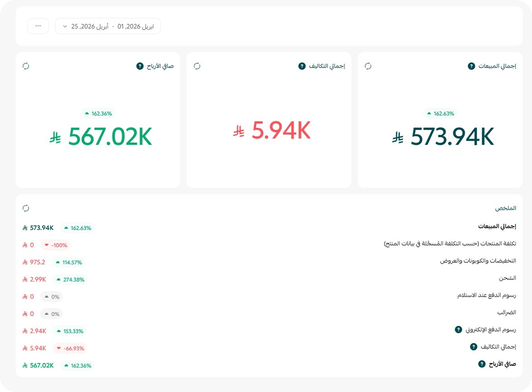532x392 pixels.
Task: Click the 2.99K shipping value
Action: pyautogui.click(x=34, y=279)
